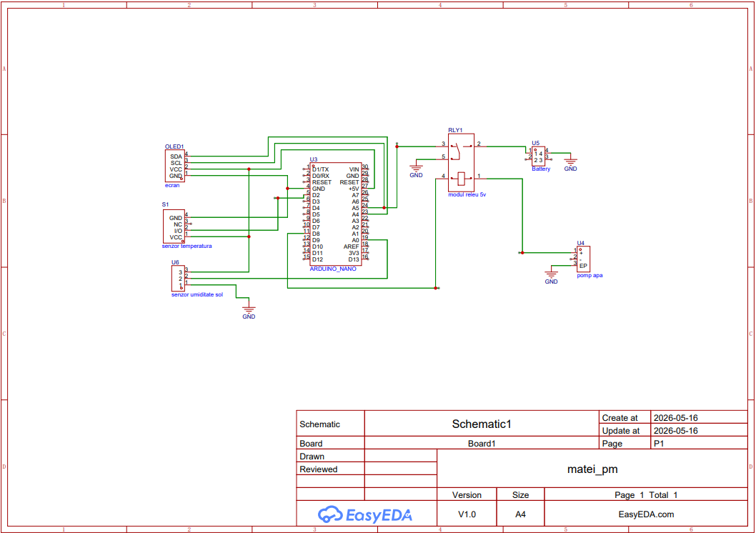Open the EasyEDA.com link text
Viewport: 756px width, 533px height.
[646, 514]
